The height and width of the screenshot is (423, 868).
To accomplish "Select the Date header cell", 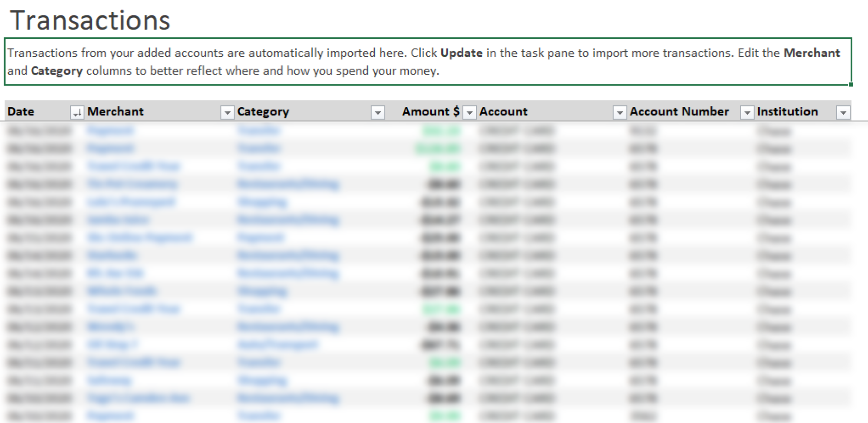I will (37, 112).
